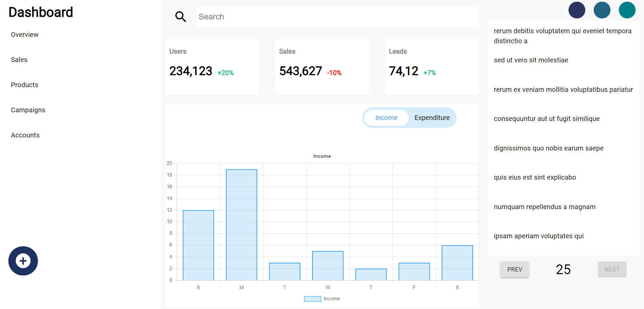Expand 'dignissimos quo nobis earum saepe' entry
This screenshot has width=644, height=309.
pos(548,148)
